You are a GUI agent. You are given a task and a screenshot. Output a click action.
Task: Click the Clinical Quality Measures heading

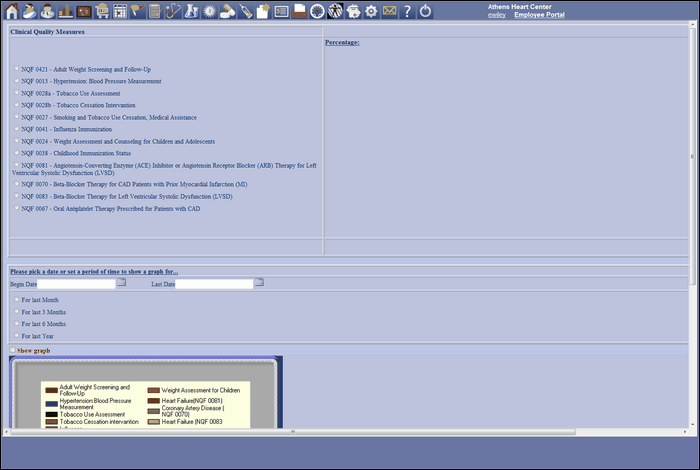coord(47,32)
